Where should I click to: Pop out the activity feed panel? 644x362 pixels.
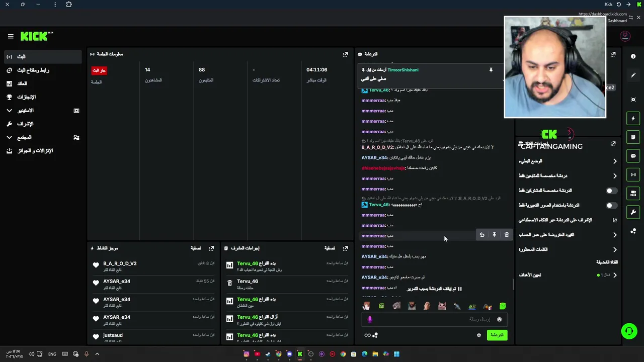click(211, 248)
